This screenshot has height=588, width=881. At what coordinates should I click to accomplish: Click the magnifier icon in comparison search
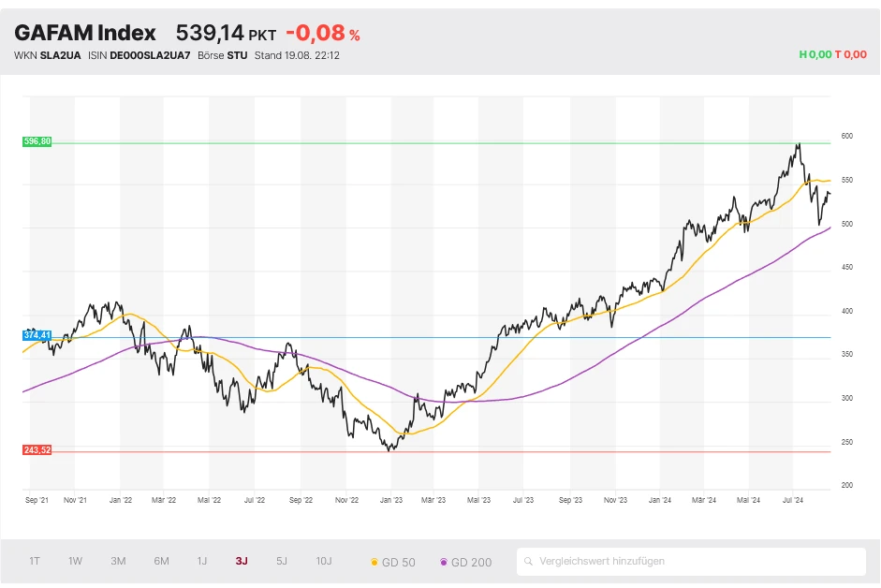pyautogui.click(x=530, y=562)
